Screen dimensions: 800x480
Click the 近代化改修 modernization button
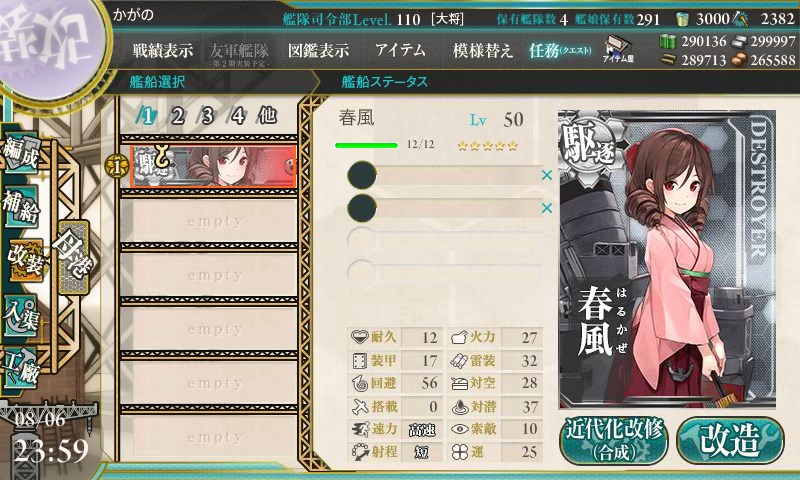pyautogui.click(x=614, y=440)
